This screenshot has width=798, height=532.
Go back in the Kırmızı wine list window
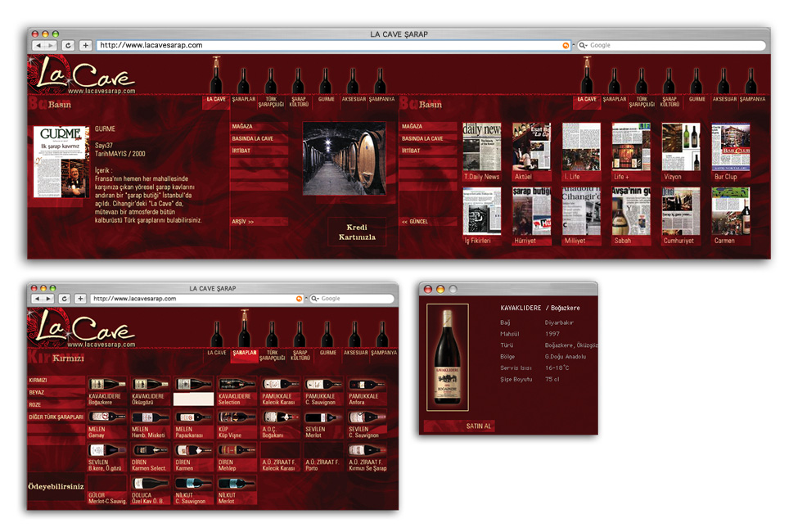point(37,299)
